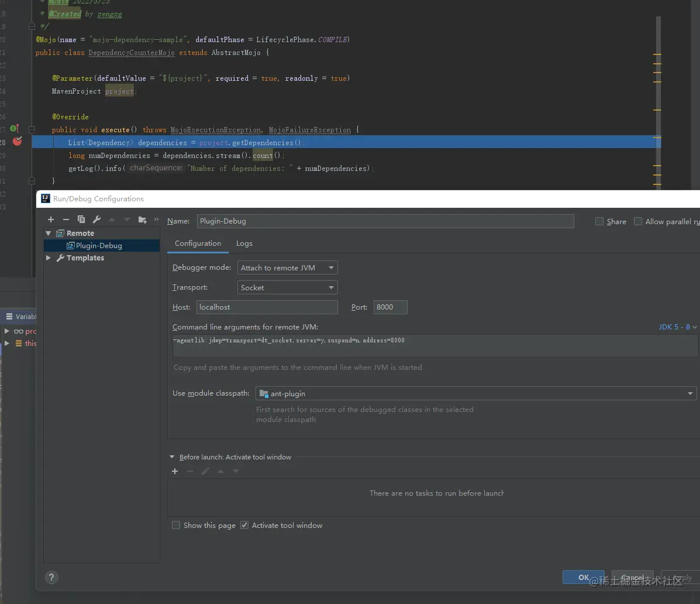Open dialog help (question mark icon)

(51, 578)
